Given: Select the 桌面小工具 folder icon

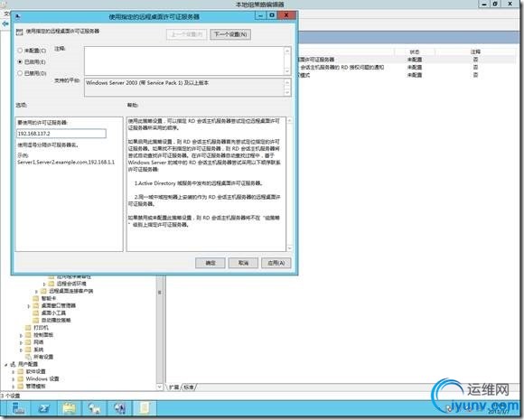Looking at the screenshot, I should tap(36, 313).
